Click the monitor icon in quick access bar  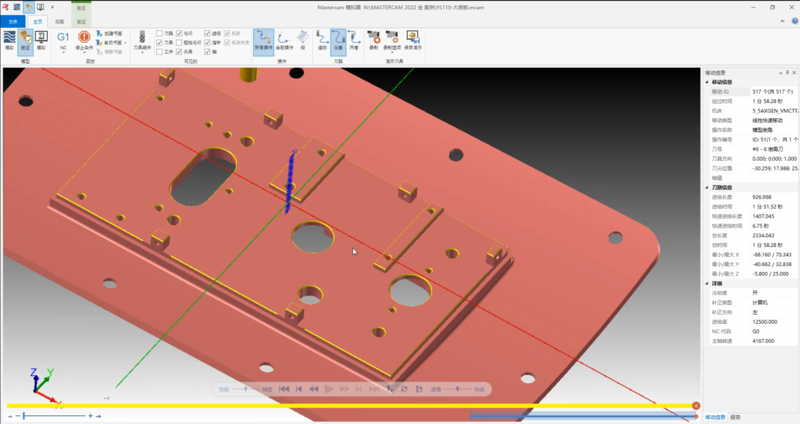40,7
